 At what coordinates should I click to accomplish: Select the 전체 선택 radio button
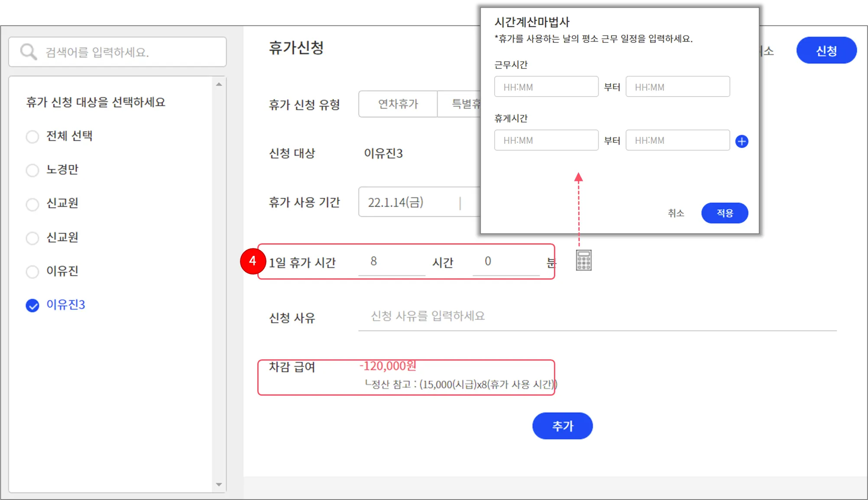[32, 137]
